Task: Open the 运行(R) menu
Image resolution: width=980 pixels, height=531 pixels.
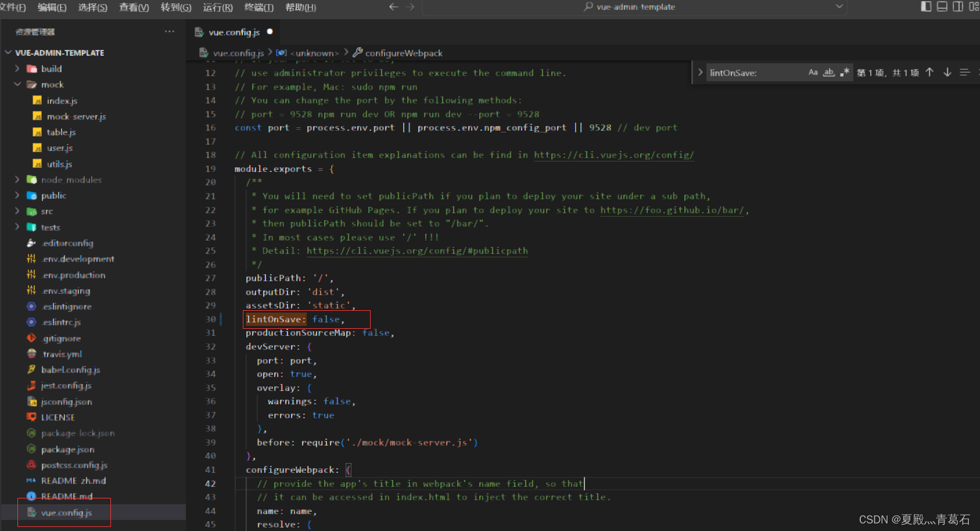Action: click(217, 7)
